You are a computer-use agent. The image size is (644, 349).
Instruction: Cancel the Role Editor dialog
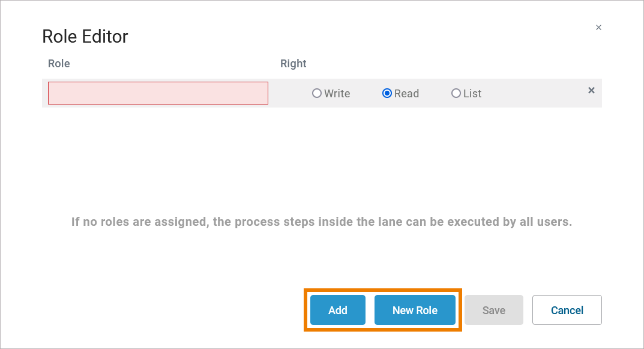567,310
